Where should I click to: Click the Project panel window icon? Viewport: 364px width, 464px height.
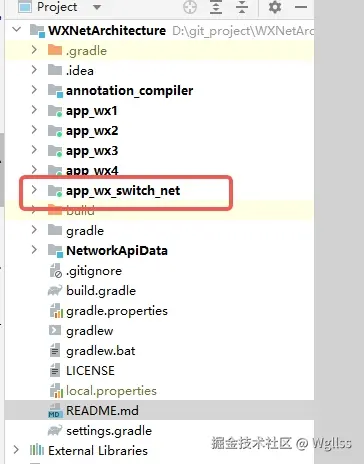25,7
